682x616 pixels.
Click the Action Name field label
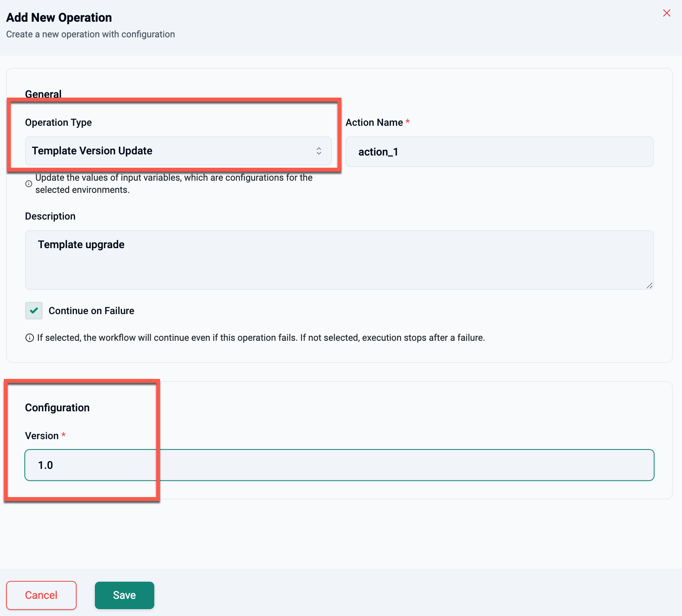click(x=374, y=122)
